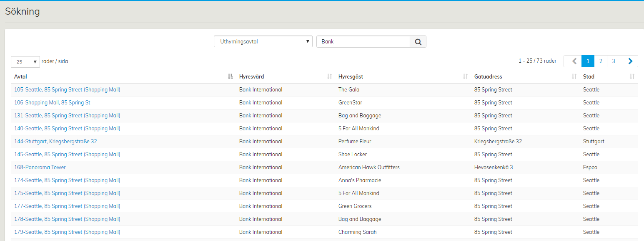Click the Avtal column header text
Viewport: 644px width, 241px height.
20,76
